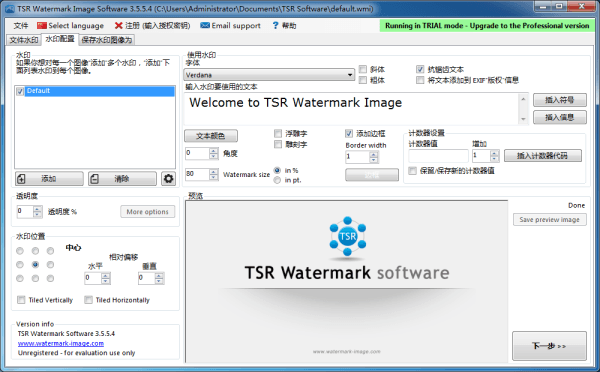Image resolution: width=600 pixels, height=372 pixels.
Task: Switch to the 文件水印 tab
Action: click(24, 40)
